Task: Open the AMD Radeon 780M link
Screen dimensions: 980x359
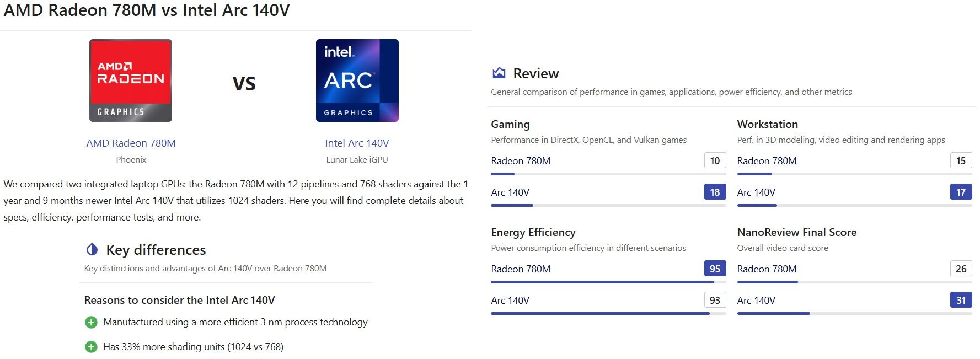Action: click(x=131, y=143)
